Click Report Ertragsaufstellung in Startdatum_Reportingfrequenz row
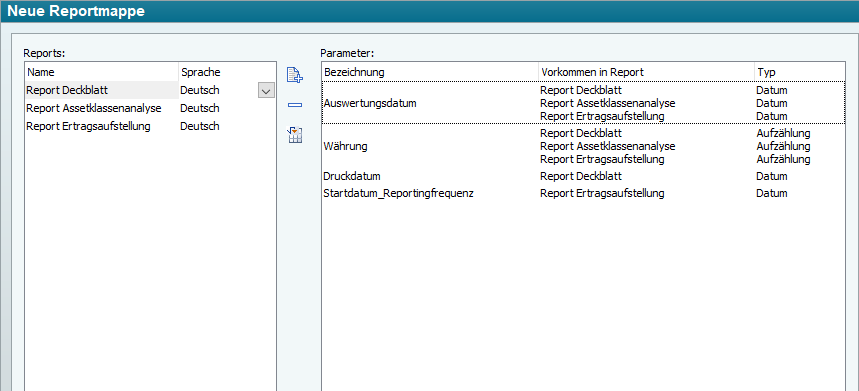This screenshot has width=859, height=391. 602,193
